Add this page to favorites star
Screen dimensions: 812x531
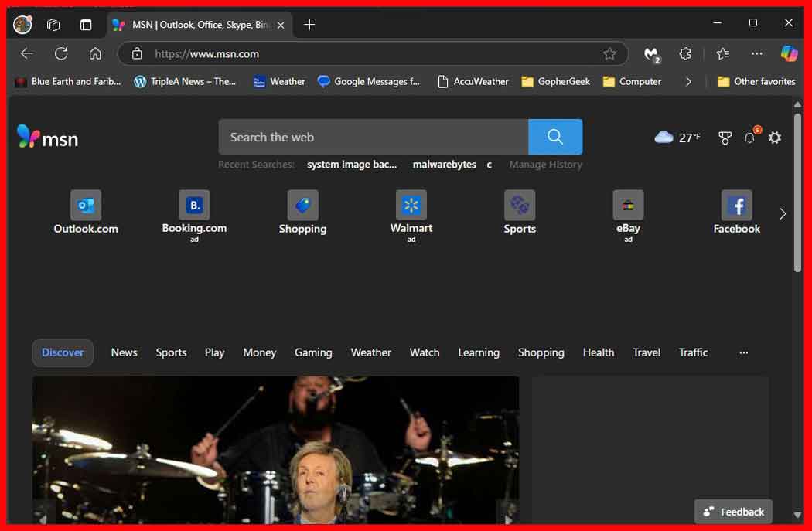[609, 54]
